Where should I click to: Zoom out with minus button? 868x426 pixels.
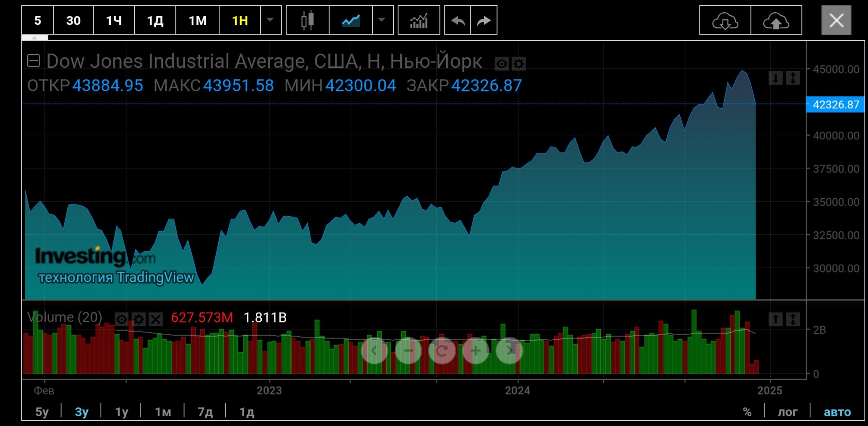(408, 350)
